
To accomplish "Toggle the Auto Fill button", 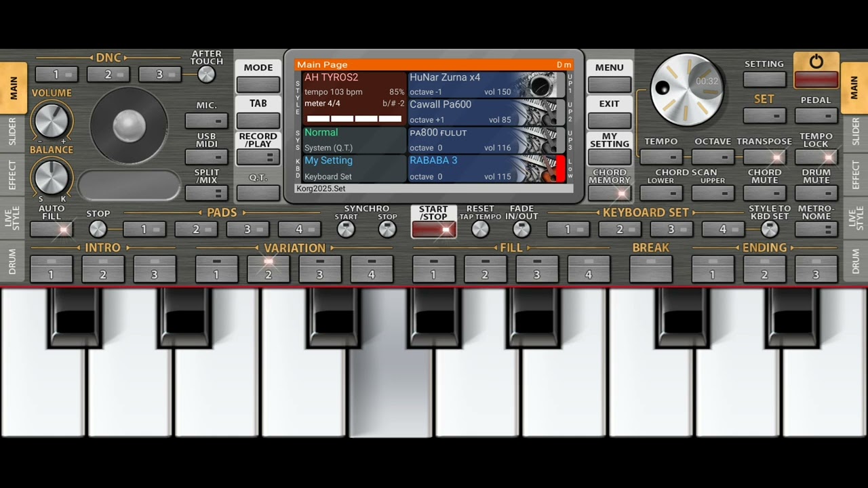I will pos(52,229).
